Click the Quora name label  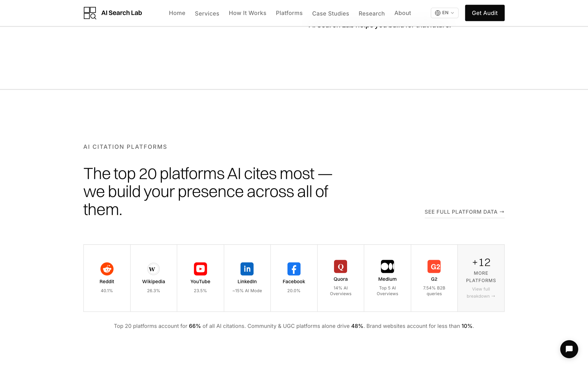341,279
